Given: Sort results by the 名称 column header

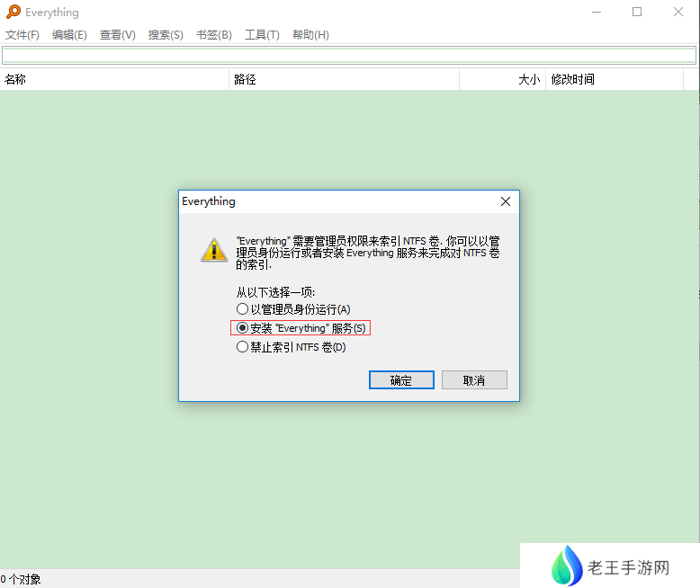Looking at the screenshot, I should (114, 79).
